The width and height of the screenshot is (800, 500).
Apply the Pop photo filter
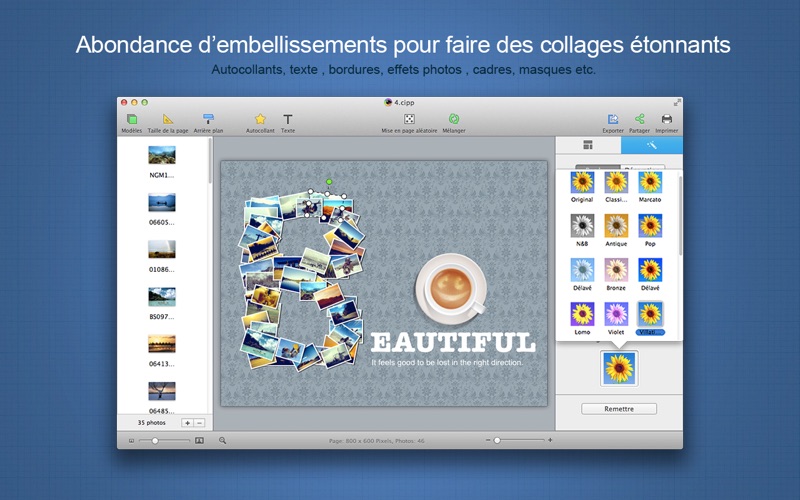[x=650, y=230]
